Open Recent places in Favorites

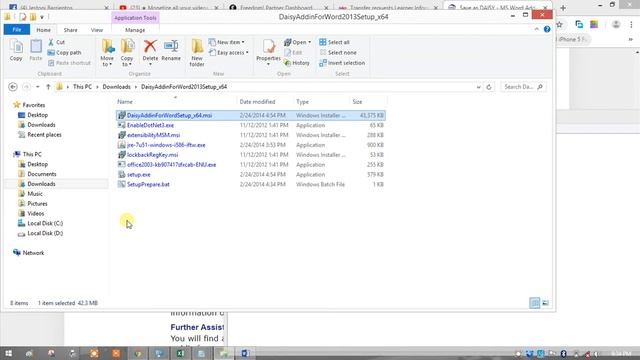pyautogui.click(x=40, y=135)
